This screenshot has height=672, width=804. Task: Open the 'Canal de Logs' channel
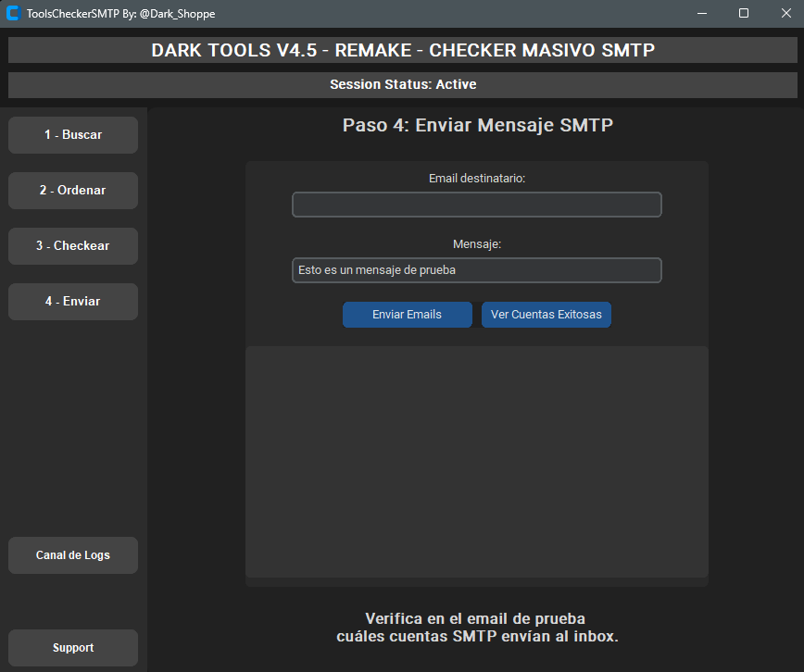[x=72, y=555]
